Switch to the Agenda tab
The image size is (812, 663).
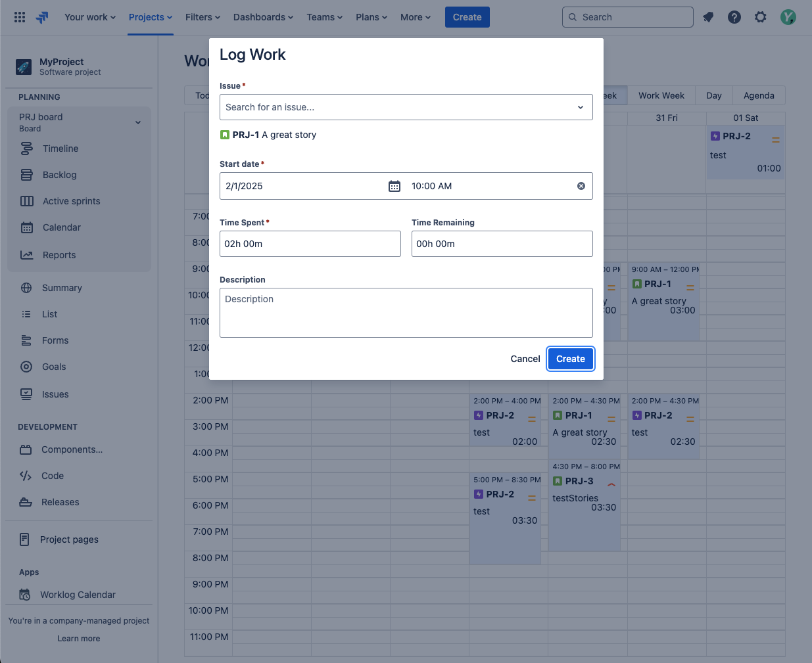(758, 95)
